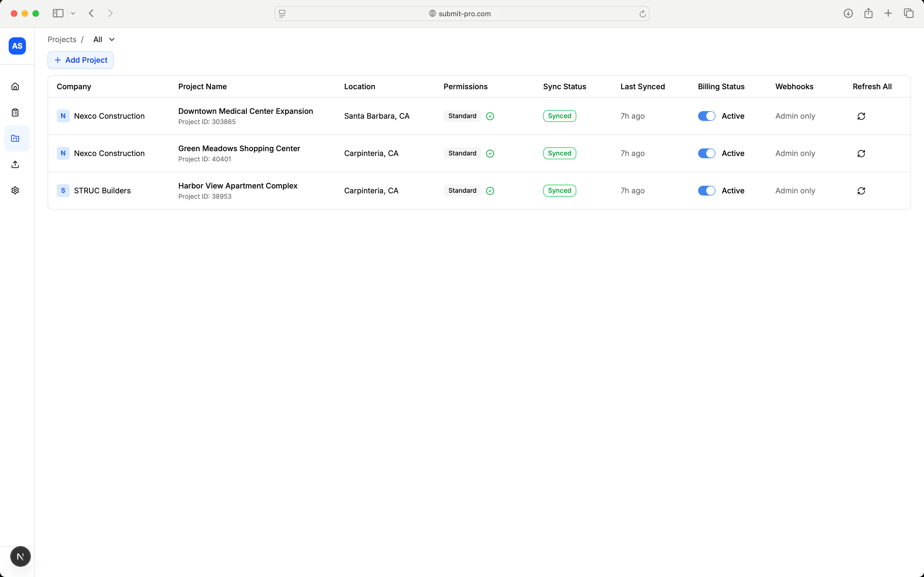Image resolution: width=924 pixels, height=577 pixels.
Task: Click the AS workspace avatar
Action: [17, 46]
